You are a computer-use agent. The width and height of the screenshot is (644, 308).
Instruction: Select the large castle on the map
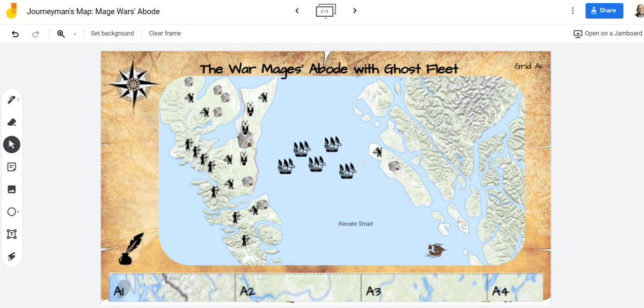[x=246, y=139]
